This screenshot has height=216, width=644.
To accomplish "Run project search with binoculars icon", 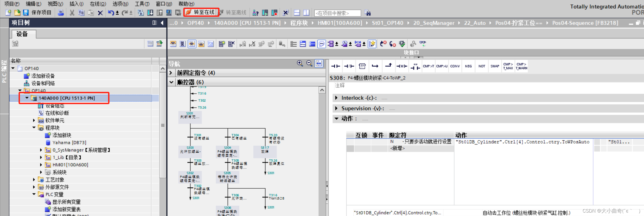I will click(x=368, y=12).
